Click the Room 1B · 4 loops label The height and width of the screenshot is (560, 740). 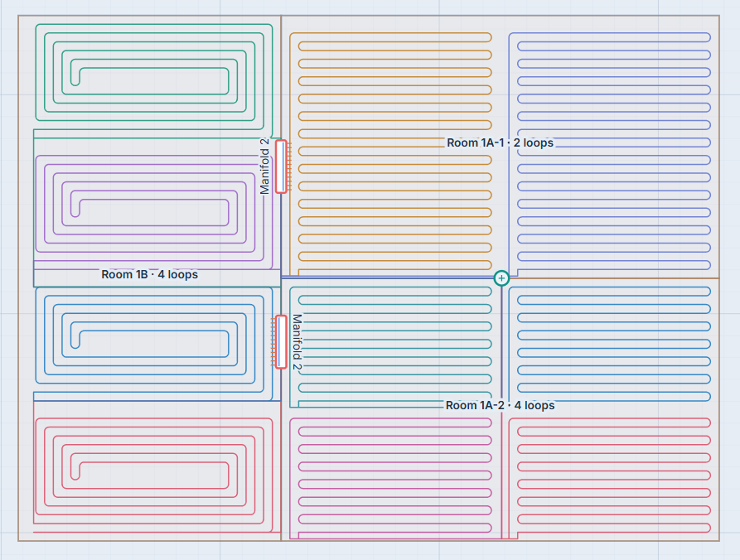(150, 274)
